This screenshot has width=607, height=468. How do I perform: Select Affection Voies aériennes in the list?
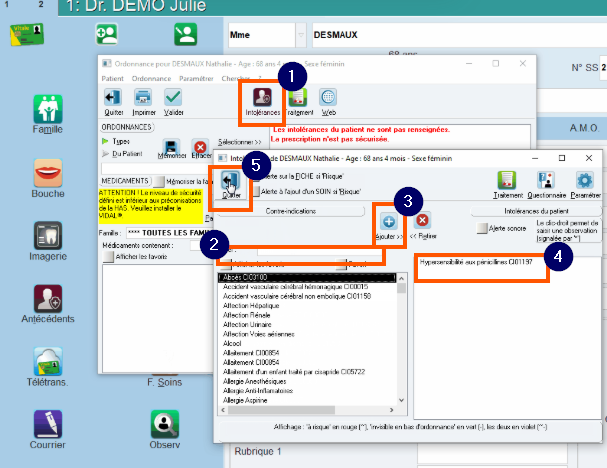(x=259, y=334)
